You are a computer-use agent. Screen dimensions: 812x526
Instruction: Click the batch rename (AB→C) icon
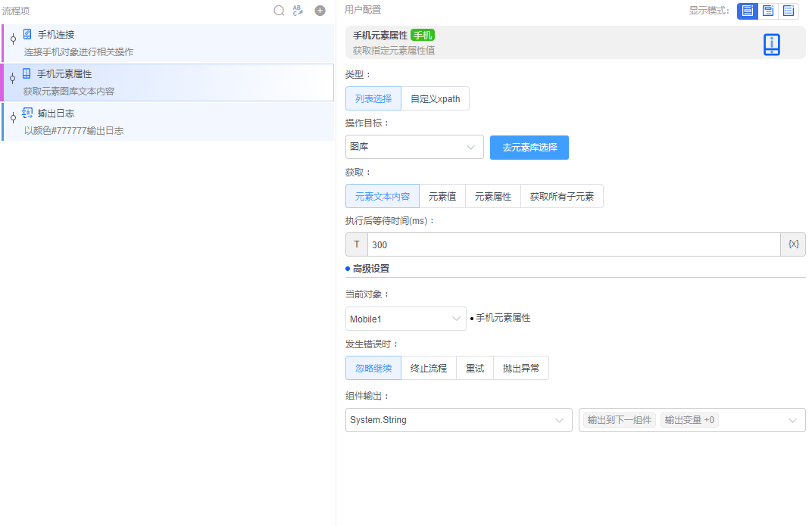(298, 11)
